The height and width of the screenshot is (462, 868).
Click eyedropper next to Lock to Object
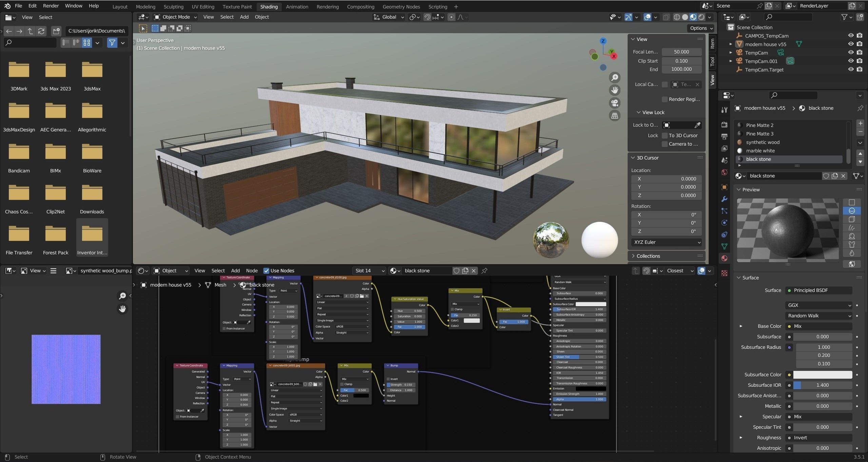click(x=697, y=125)
